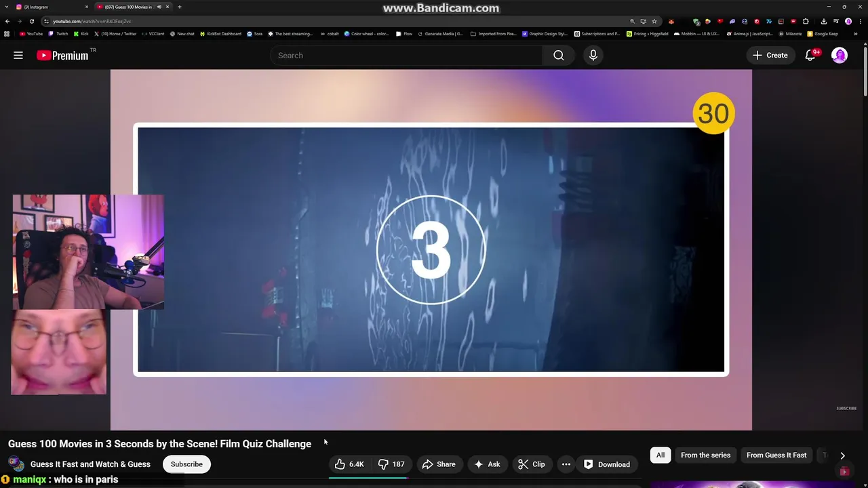
Task: Focus the YouTube search box
Action: (407, 56)
